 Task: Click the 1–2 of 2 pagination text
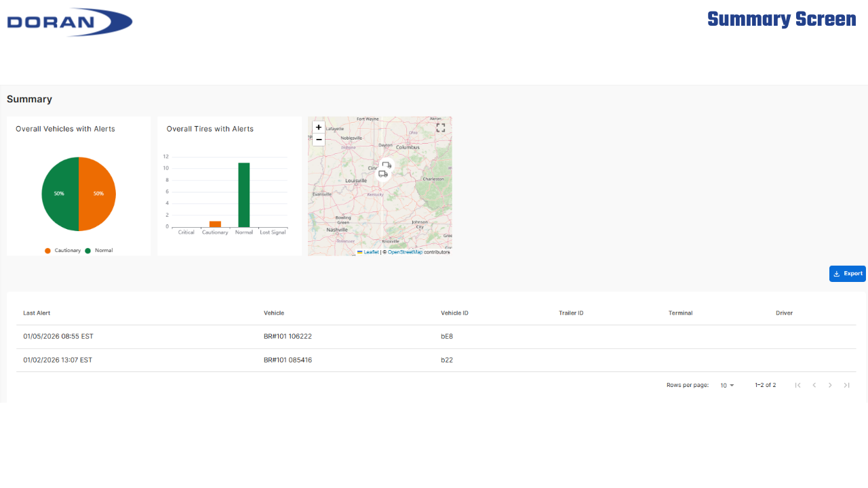coord(766,385)
